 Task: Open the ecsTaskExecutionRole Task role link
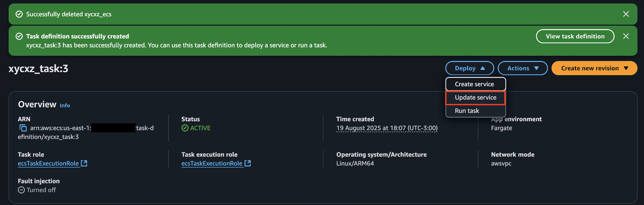tap(49, 163)
